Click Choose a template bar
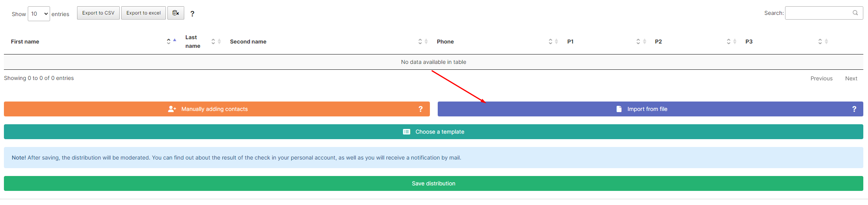Screen dimensions: 868x205 pyautogui.click(x=433, y=132)
